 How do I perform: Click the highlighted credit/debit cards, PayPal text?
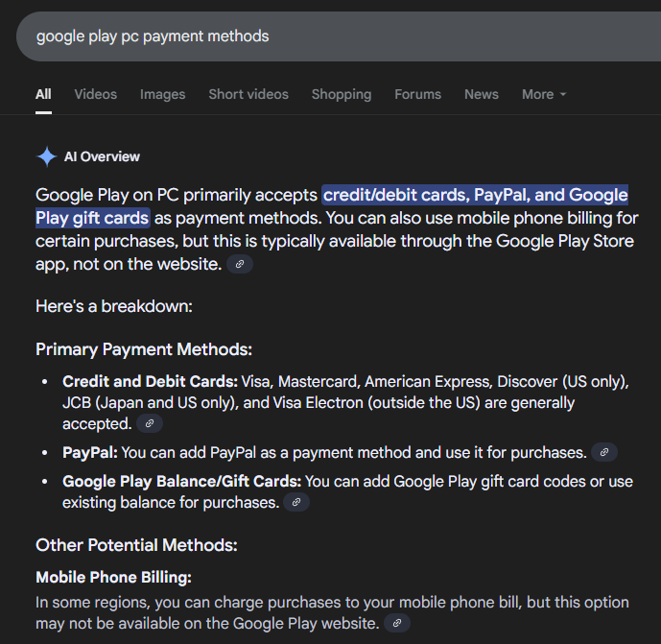click(x=475, y=196)
